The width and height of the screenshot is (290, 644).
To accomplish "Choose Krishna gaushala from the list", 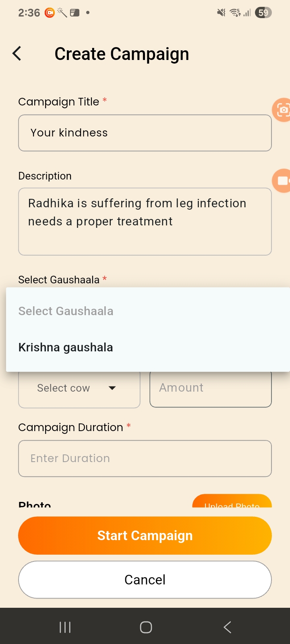I will [66, 347].
